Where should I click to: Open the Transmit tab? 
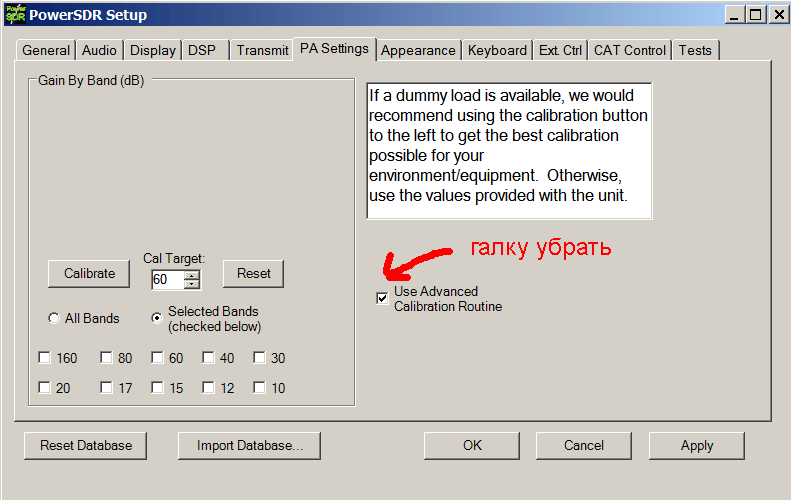262,50
